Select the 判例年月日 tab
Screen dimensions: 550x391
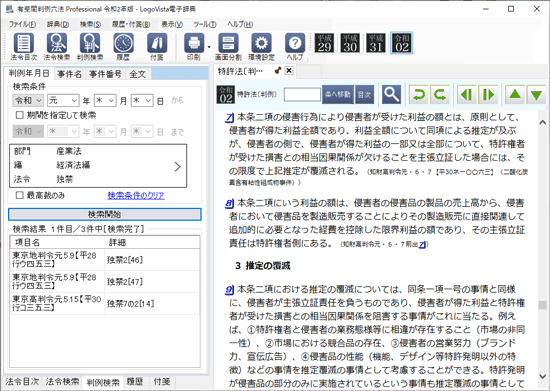pos(29,73)
